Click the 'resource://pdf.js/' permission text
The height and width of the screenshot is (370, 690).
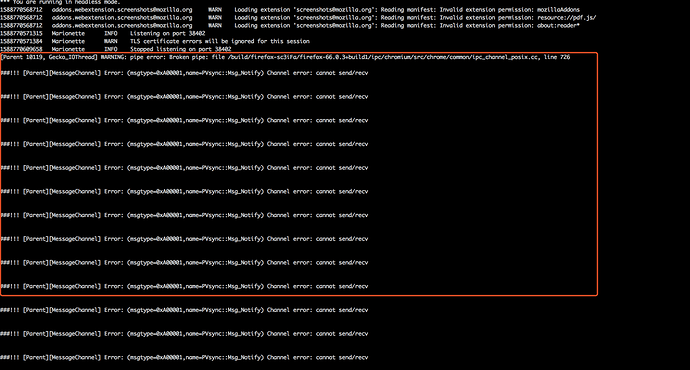[566, 18]
